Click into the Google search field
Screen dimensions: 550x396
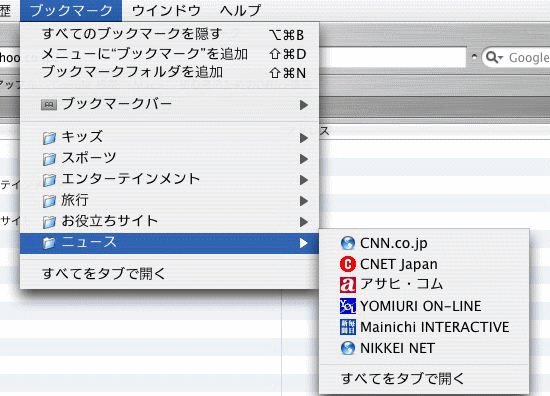point(528,58)
